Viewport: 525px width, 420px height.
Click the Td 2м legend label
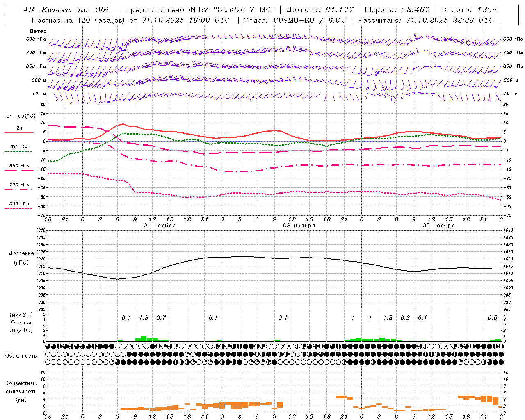(19, 146)
